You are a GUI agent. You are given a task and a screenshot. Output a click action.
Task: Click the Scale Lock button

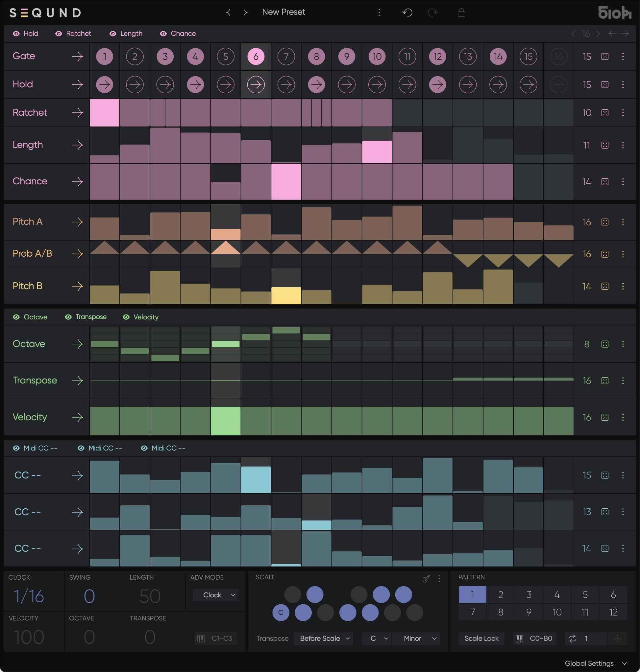click(481, 638)
